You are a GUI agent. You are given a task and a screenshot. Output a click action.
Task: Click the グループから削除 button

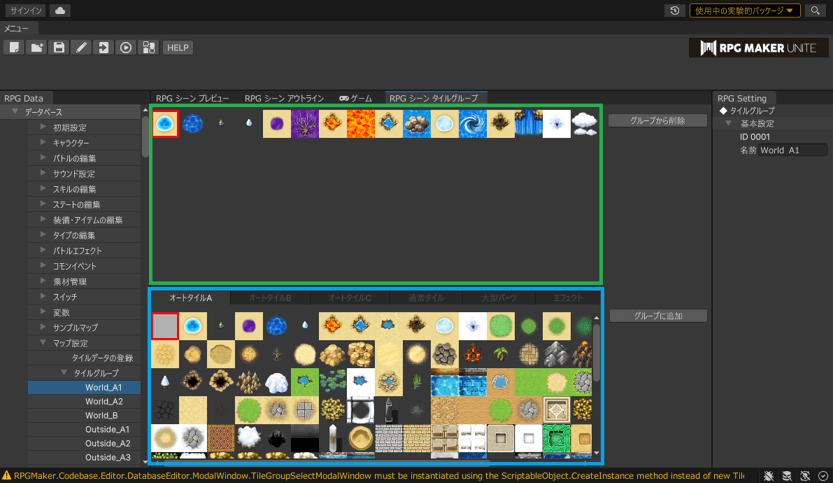[657, 120]
